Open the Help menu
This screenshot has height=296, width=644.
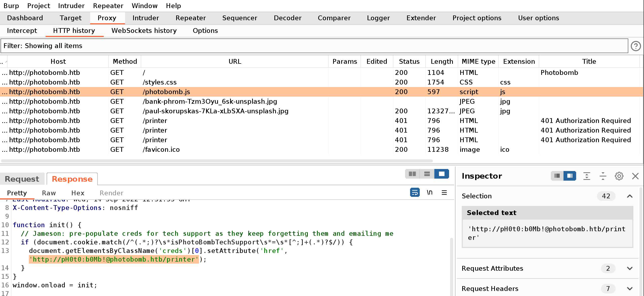click(173, 6)
